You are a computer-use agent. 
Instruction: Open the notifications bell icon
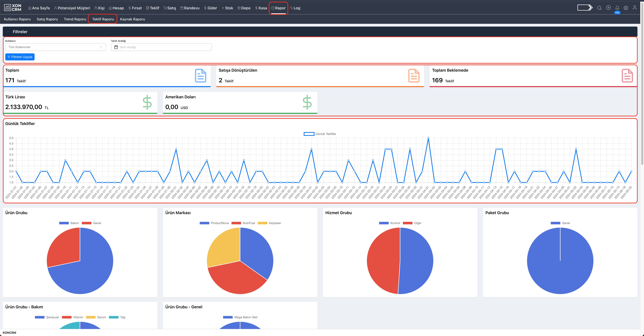[x=617, y=8]
